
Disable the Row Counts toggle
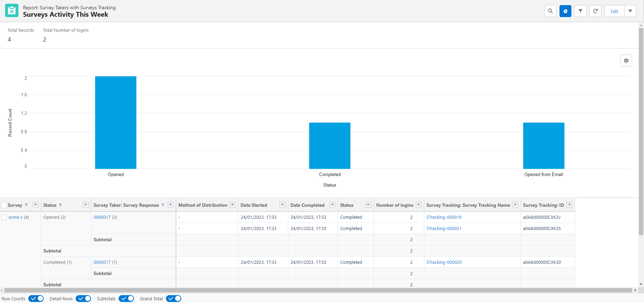point(36,299)
